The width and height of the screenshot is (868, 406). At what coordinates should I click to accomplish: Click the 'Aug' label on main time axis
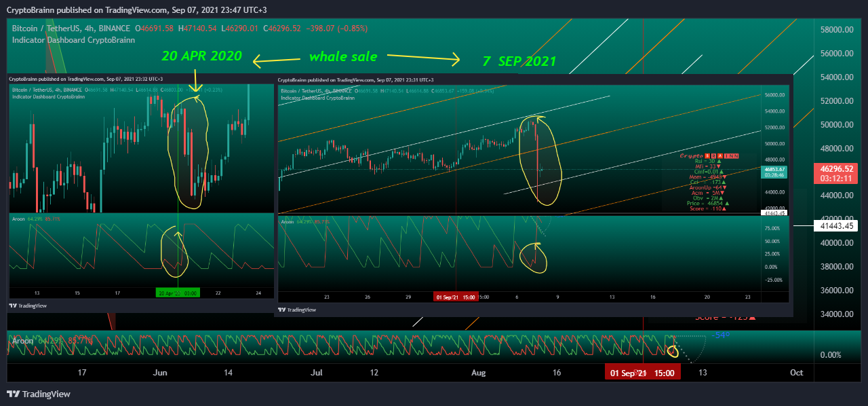[x=479, y=373]
